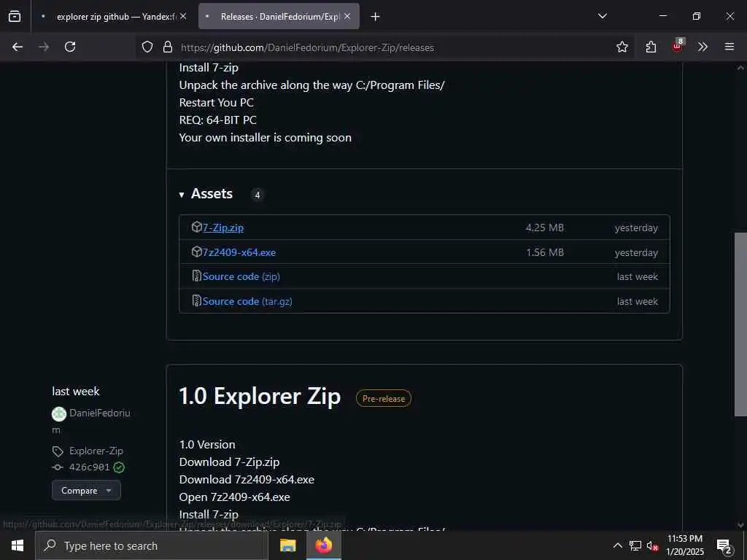
Task: Open Firefox application hamburger menu
Action: pos(729,47)
